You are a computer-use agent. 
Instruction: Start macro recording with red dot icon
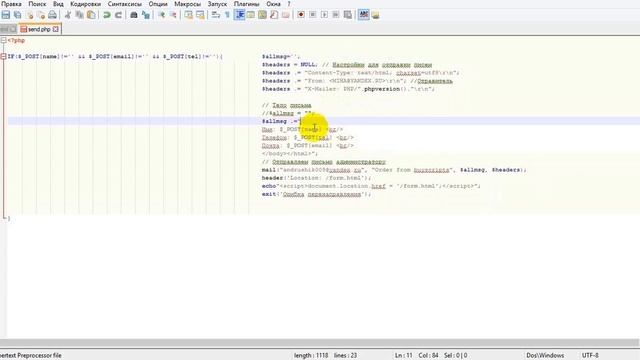pos(301,15)
